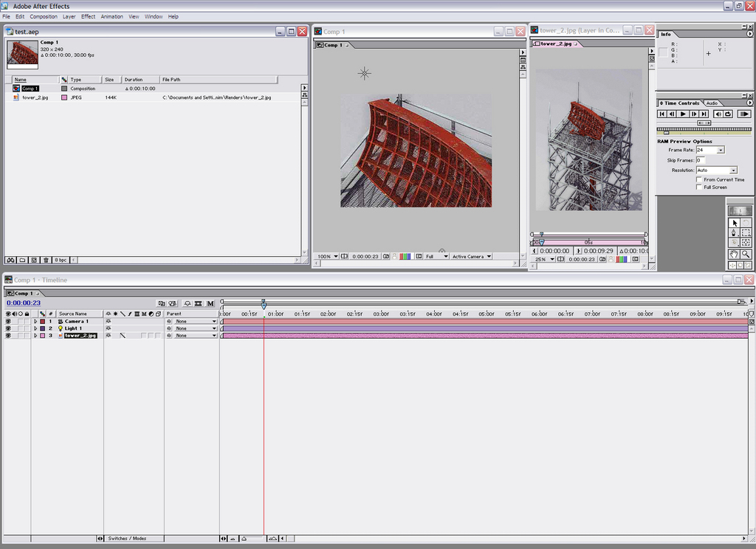
Task: Select the Pen tool in the tools palette
Action: [x=734, y=232]
